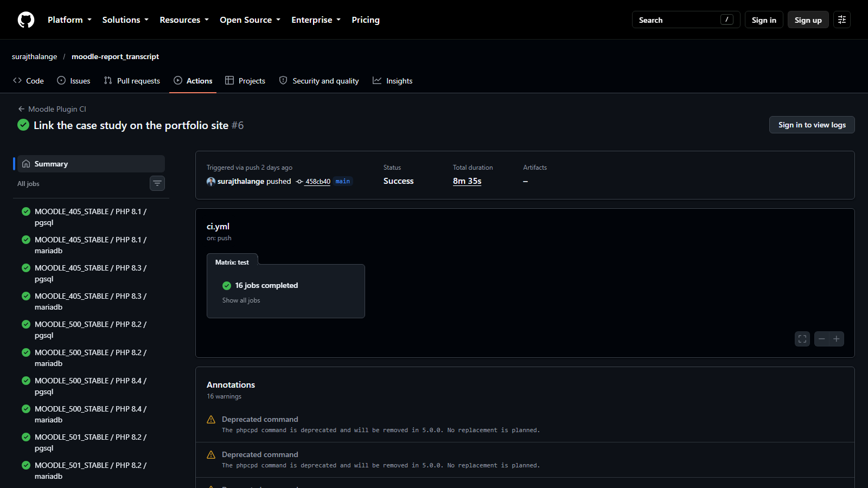The height and width of the screenshot is (488, 868).
Task: Open surajthalange owner link
Action: tap(34, 56)
